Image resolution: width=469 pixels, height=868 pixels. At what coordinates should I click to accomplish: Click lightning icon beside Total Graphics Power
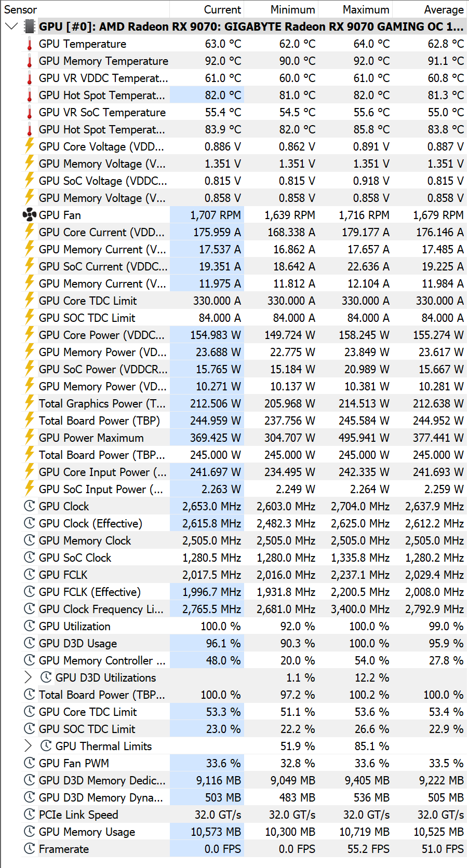pyautogui.click(x=30, y=403)
